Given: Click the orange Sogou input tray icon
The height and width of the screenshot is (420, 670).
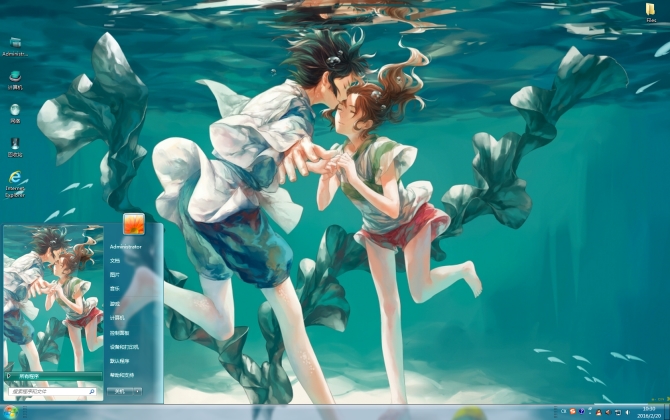Looking at the screenshot, I should (573, 411).
